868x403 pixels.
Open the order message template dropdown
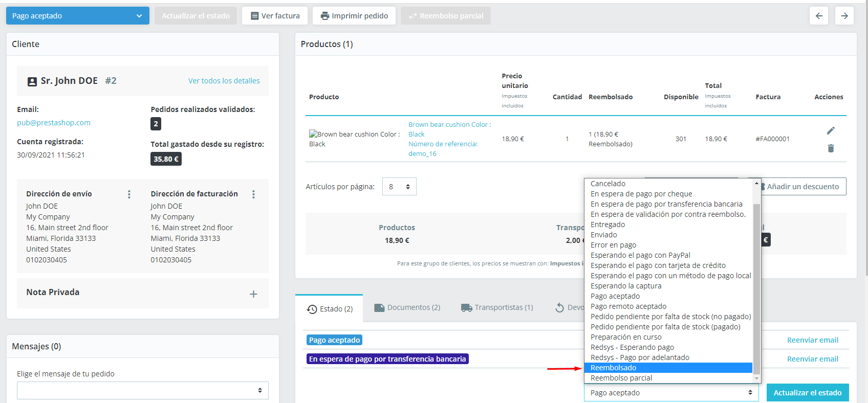click(x=143, y=390)
